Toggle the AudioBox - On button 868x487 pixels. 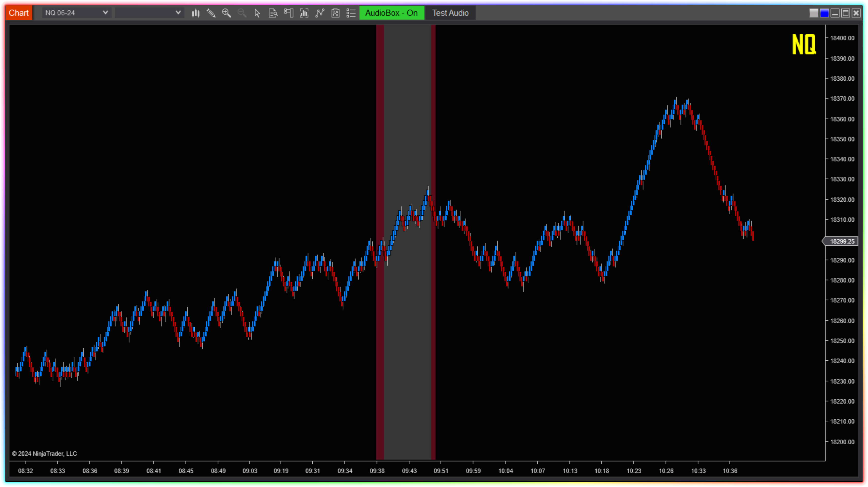pos(391,13)
